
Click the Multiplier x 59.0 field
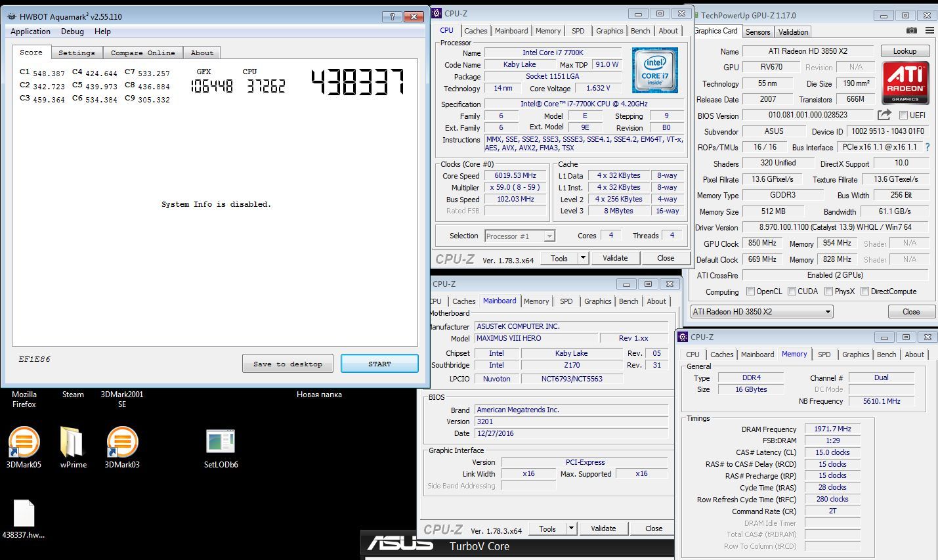coord(515,187)
